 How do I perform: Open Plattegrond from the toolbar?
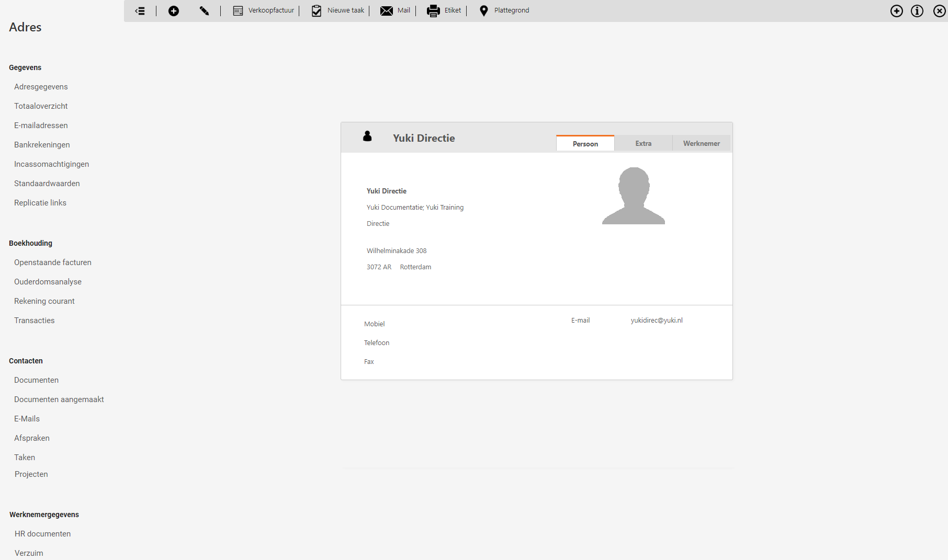512,10
